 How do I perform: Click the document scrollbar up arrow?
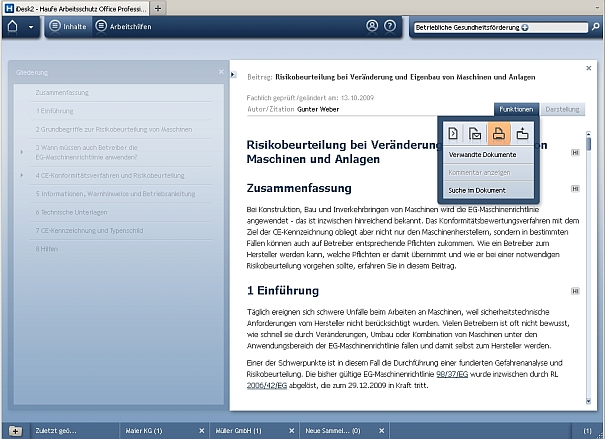pos(588,133)
